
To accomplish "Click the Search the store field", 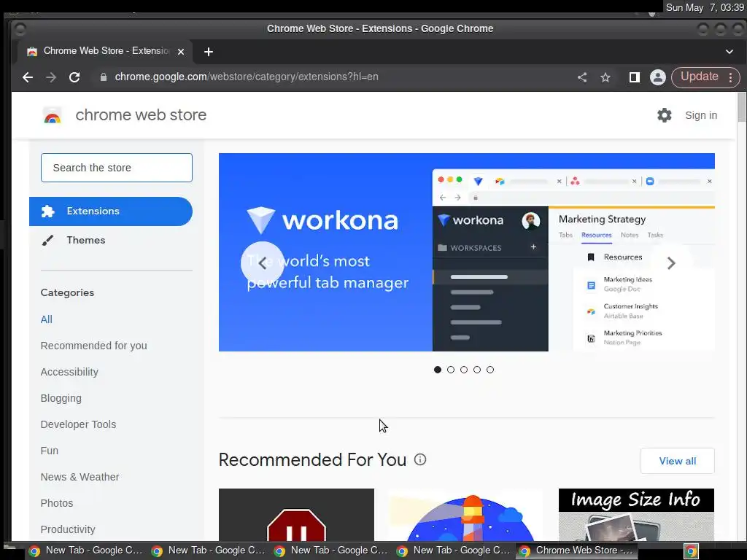I will [117, 168].
